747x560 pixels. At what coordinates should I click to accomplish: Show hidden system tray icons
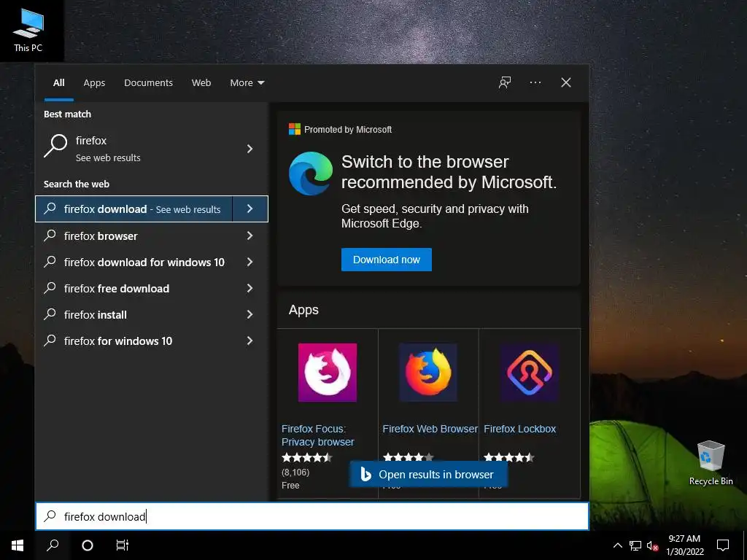pyautogui.click(x=617, y=545)
